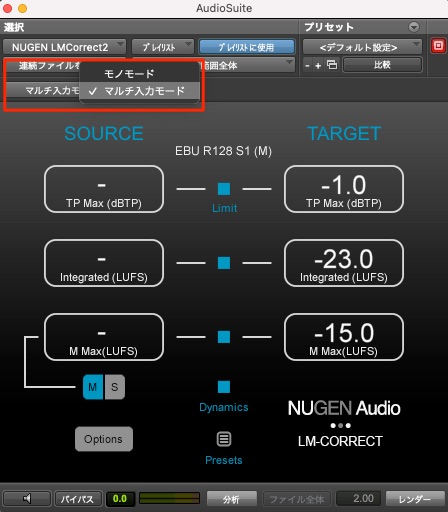The height and width of the screenshot is (512, 448).
Task: Minimize window with the yellow button
Action: pyautogui.click(x=22, y=8)
